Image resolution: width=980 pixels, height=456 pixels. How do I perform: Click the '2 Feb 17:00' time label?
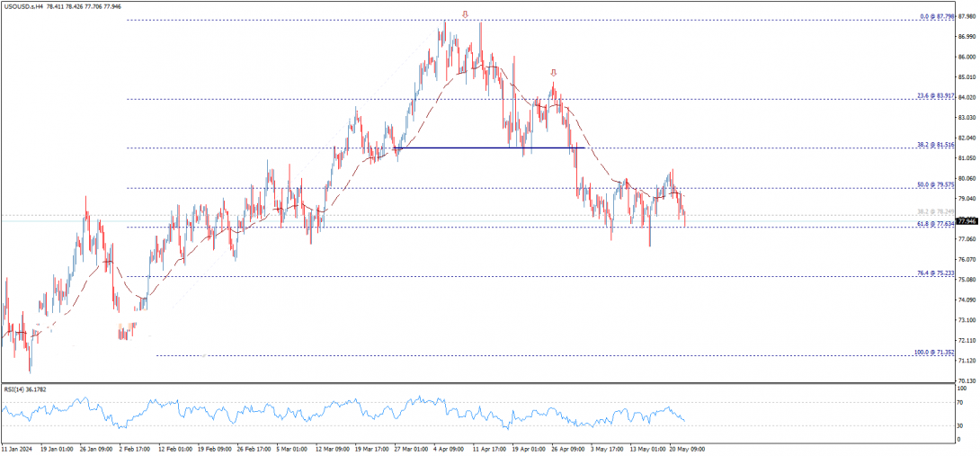[x=135, y=449]
